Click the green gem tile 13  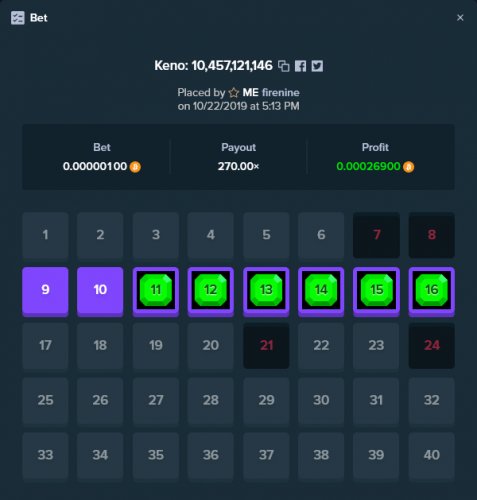266,291
